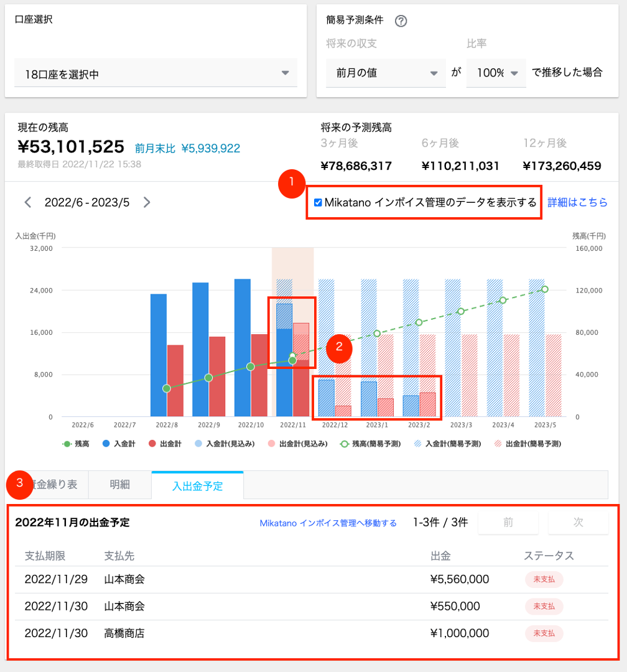
Task: Switch to the 明細 tab
Action: 119,485
